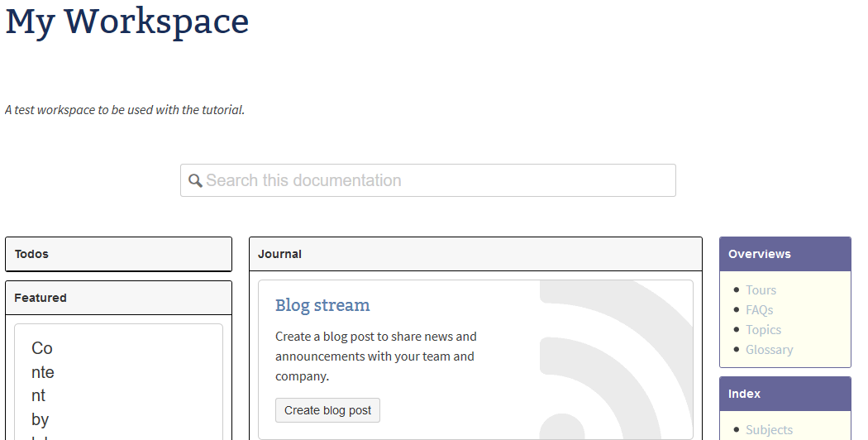The height and width of the screenshot is (440, 868).
Task: Click the Todos panel header
Action: pyautogui.click(x=118, y=254)
